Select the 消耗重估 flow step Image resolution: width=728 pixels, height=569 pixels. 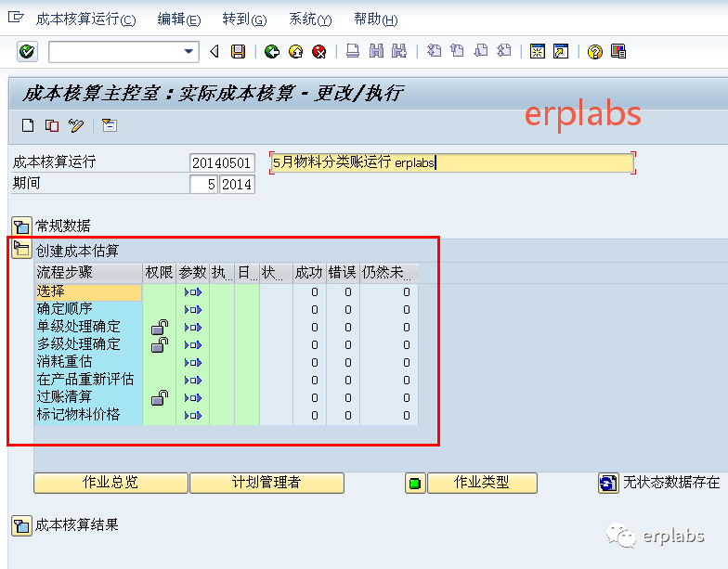click(x=88, y=362)
